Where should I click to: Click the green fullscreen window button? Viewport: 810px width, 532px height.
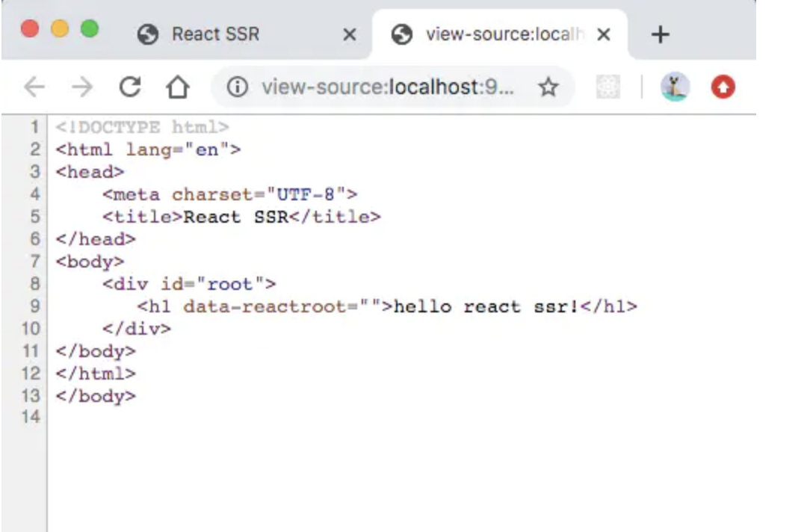(x=90, y=29)
